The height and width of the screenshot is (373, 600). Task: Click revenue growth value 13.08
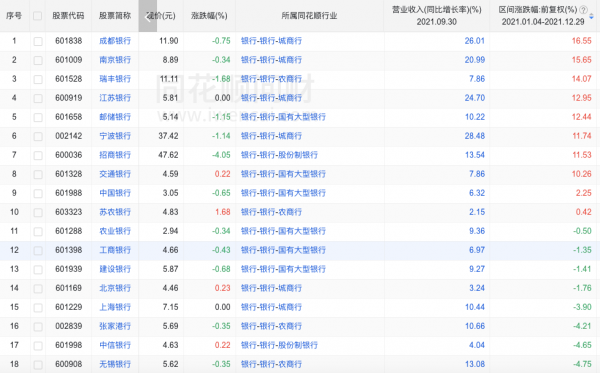coord(474,364)
